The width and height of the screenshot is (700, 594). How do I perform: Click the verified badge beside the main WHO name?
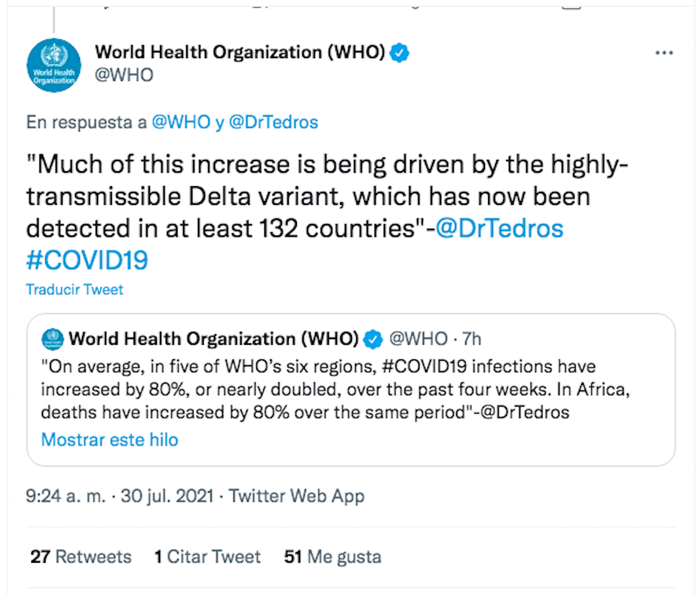[x=400, y=53]
